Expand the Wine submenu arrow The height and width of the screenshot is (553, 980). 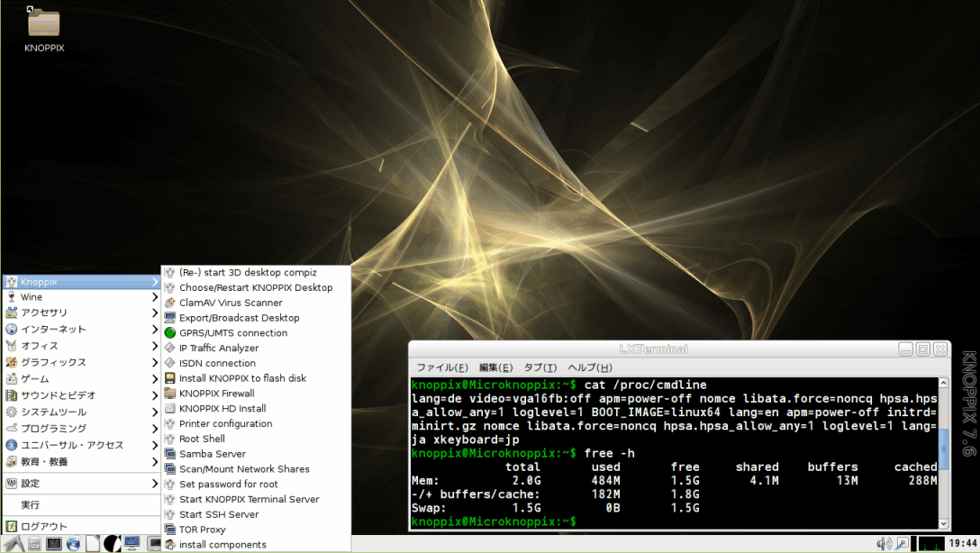(x=154, y=297)
